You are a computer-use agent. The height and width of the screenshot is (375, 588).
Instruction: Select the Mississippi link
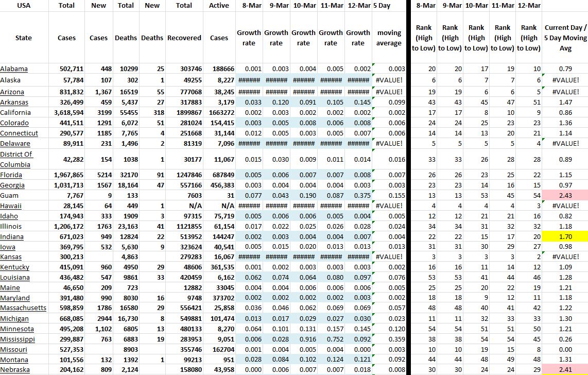point(18,339)
